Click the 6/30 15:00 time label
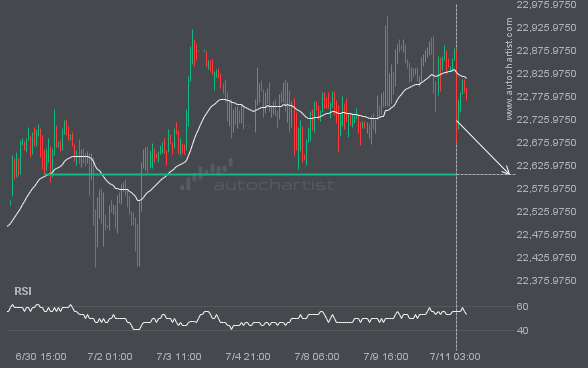This screenshot has width=588, height=368. click(41, 356)
